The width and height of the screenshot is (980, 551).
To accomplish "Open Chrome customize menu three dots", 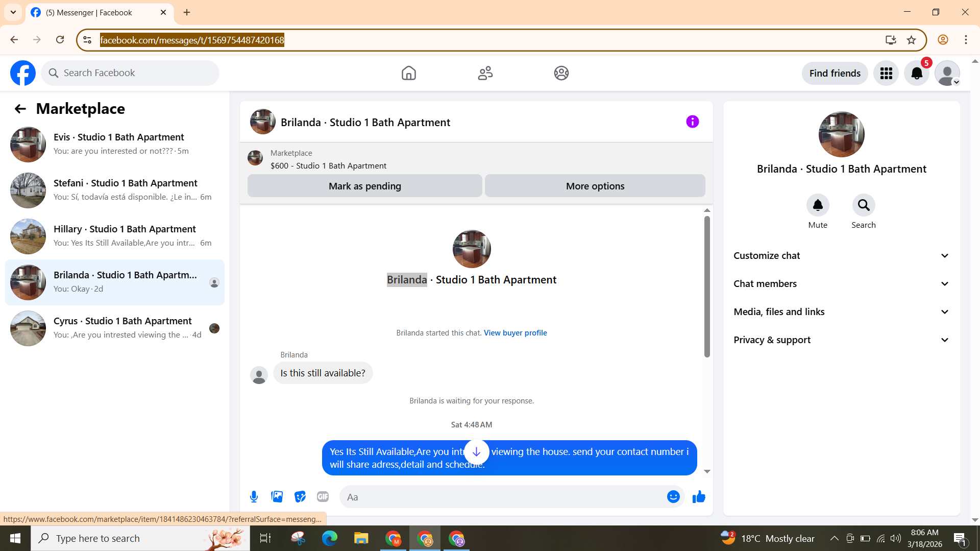I will [966, 40].
